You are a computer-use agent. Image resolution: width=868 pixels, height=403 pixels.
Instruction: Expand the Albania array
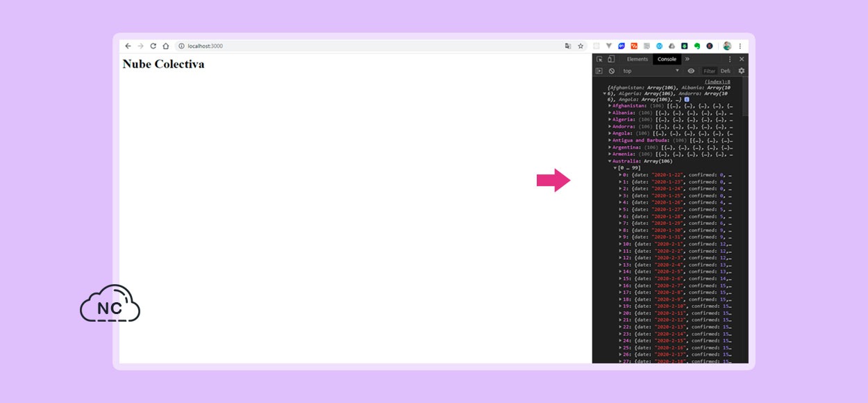coord(610,113)
